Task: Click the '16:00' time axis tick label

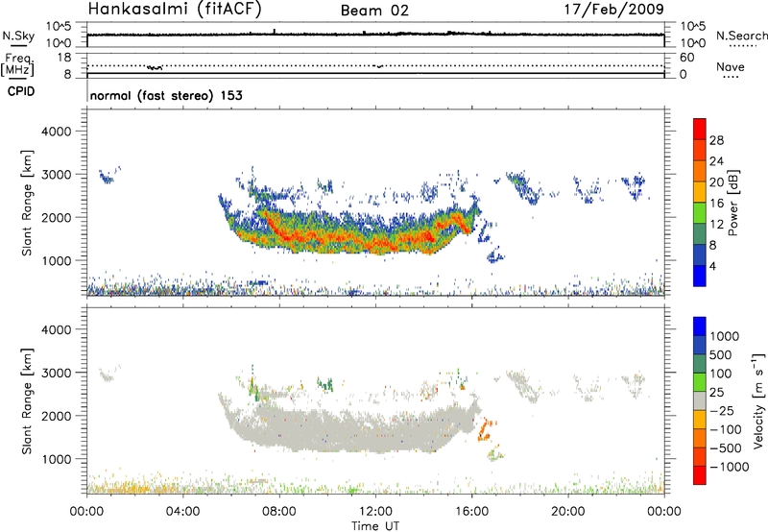Action: (471, 512)
